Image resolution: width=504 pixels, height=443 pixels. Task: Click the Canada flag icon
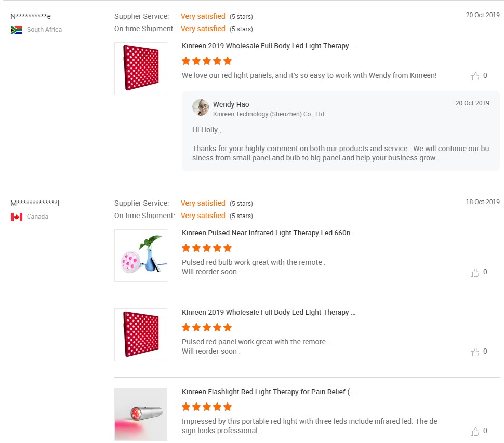coord(17,217)
